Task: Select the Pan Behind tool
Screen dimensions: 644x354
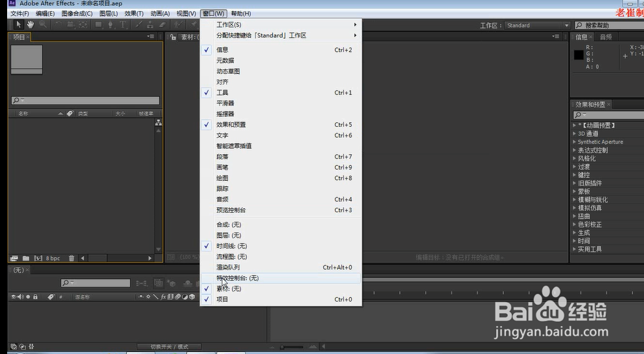Action: pyautogui.click(x=82, y=25)
